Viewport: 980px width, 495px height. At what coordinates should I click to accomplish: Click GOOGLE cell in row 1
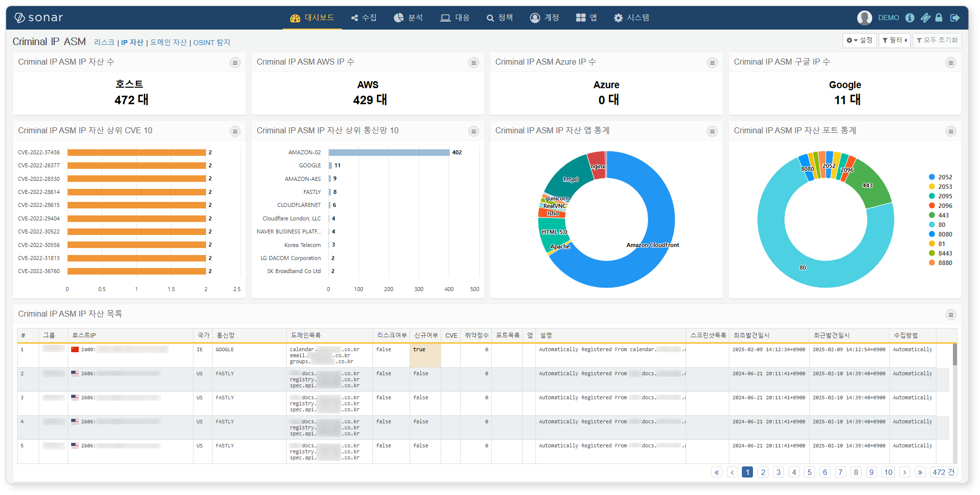(249, 355)
